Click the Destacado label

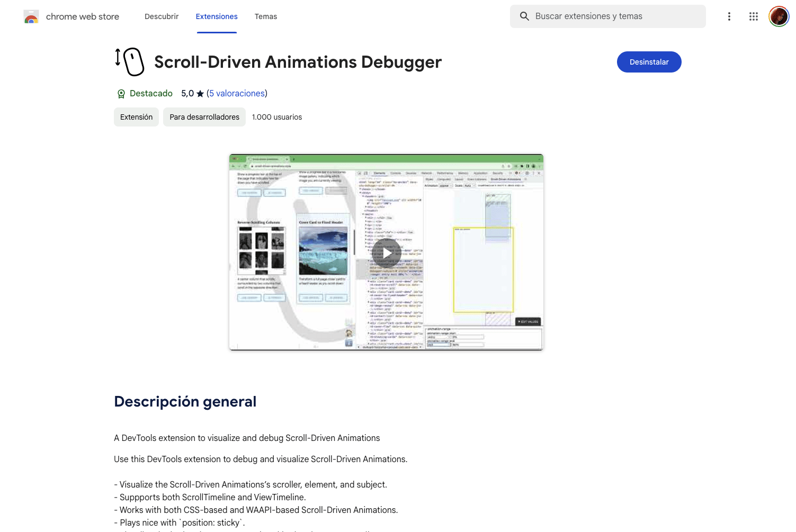coord(151,93)
